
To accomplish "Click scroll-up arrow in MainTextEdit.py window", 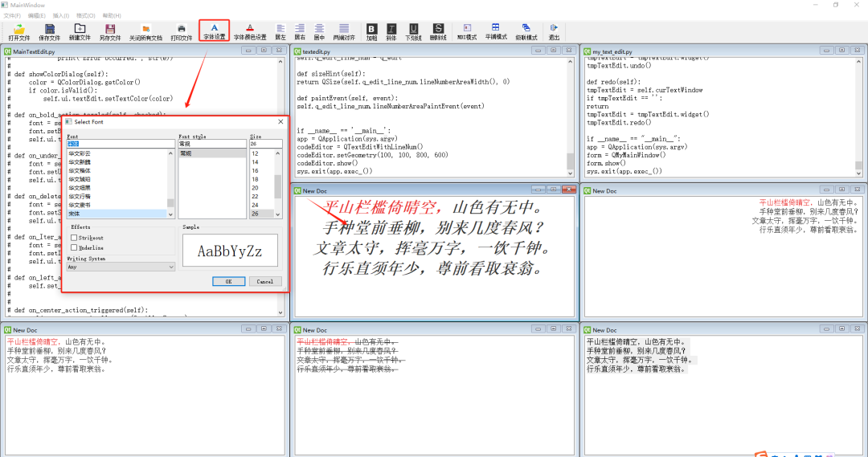I will click(x=280, y=62).
